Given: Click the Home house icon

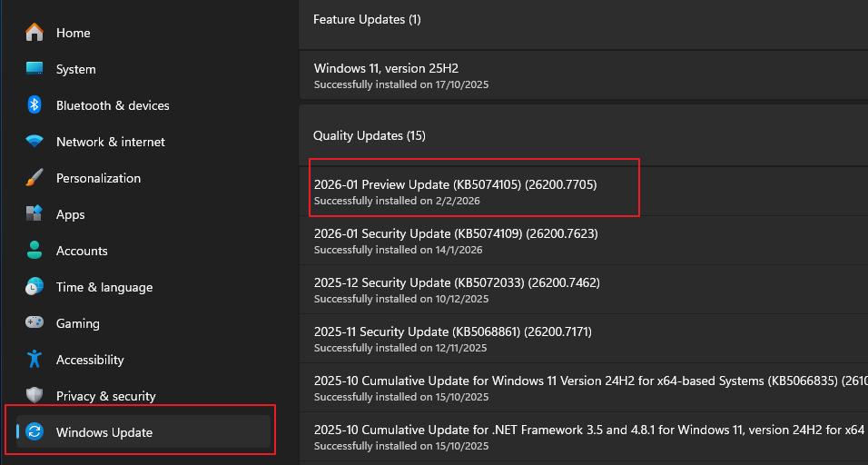Looking at the screenshot, I should pos(35,33).
